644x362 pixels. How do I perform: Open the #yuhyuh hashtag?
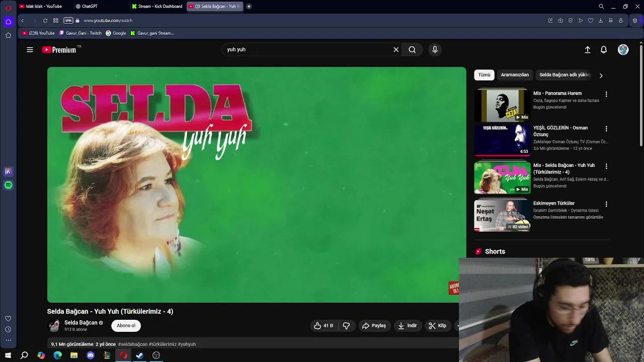(187, 344)
